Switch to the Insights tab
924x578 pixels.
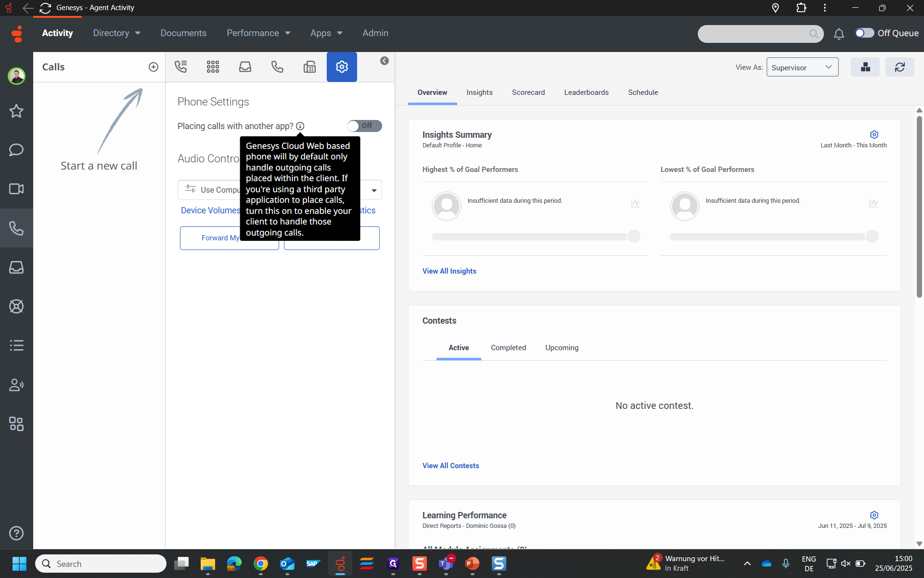tap(479, 92)
